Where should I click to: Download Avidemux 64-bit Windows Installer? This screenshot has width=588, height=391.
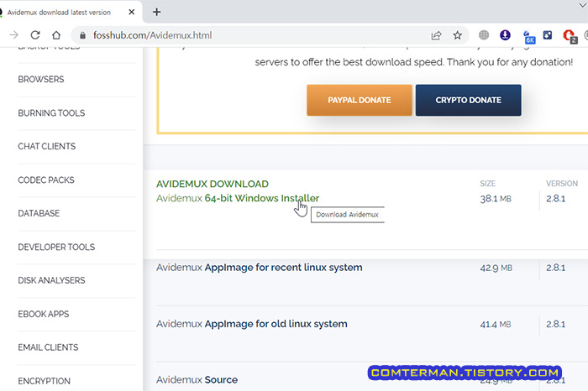point(238,198)
